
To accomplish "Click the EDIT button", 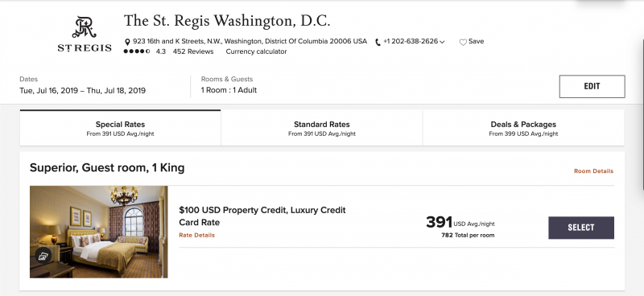I will (x=592, y=86).
